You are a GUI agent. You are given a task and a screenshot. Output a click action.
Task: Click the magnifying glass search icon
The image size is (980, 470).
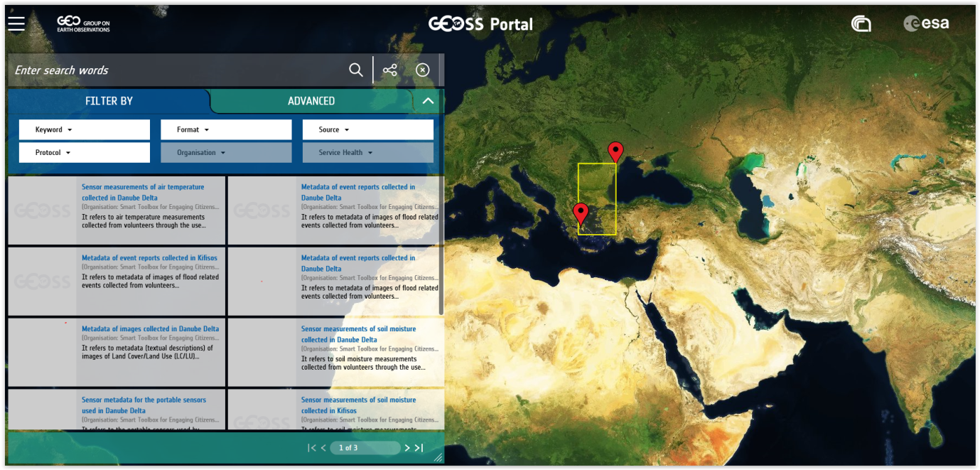coord(356,70)
